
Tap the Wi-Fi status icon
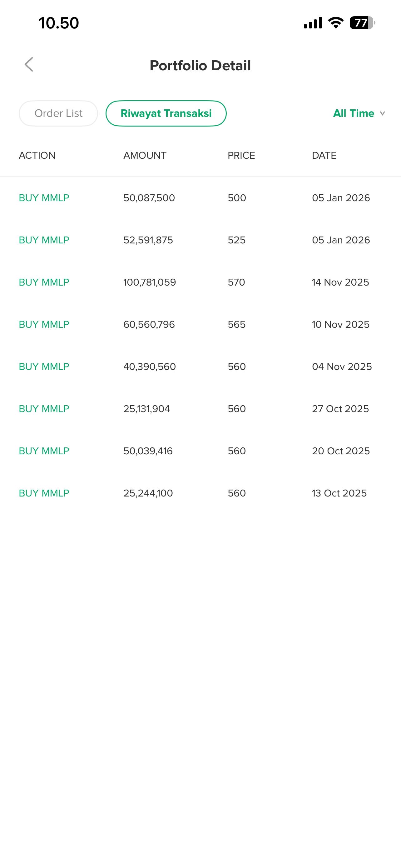(x=335, y=23)
